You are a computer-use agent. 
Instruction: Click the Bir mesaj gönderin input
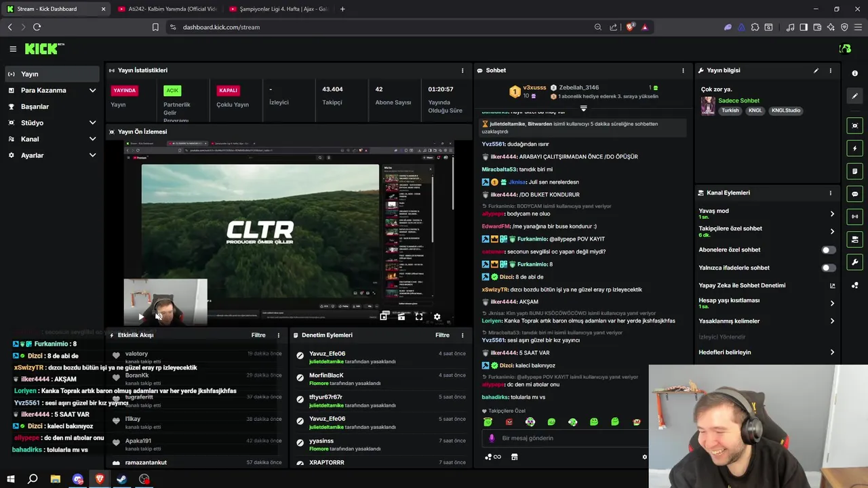[564, 439]
